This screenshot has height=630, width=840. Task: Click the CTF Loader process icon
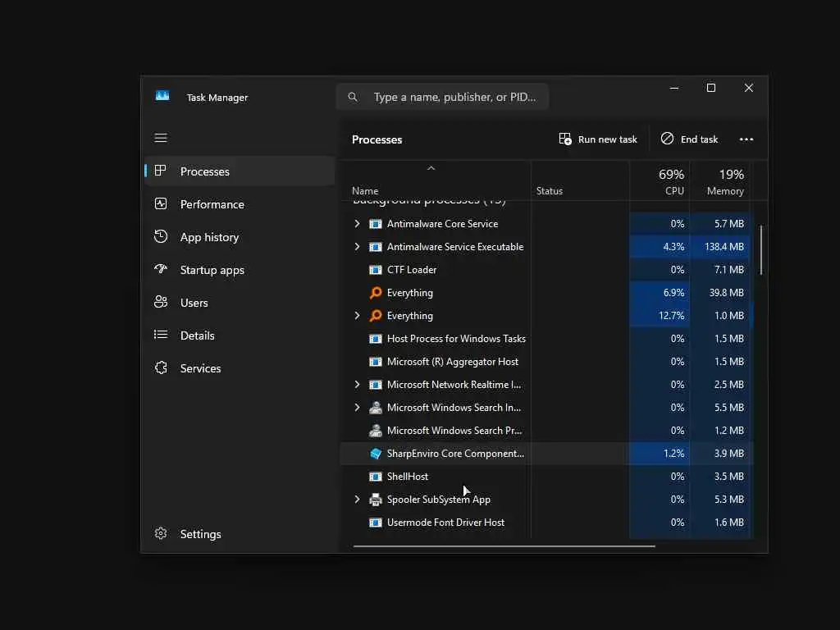pos(376,270)
